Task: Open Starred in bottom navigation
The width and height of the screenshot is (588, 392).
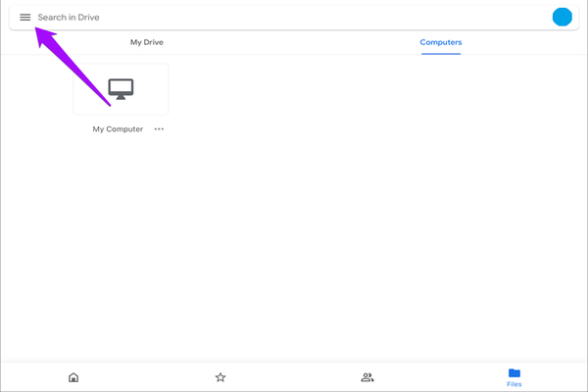Action: tap(220, 377)
